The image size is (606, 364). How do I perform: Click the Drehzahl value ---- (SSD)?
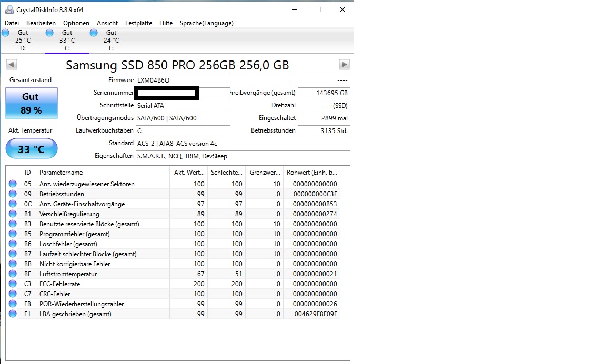tap(324, 106)
